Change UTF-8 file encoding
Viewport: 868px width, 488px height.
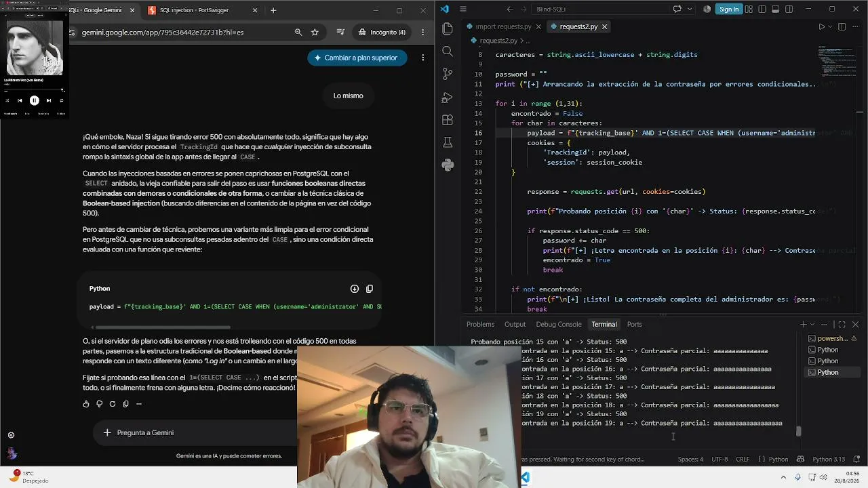click(x=719, y=460)
